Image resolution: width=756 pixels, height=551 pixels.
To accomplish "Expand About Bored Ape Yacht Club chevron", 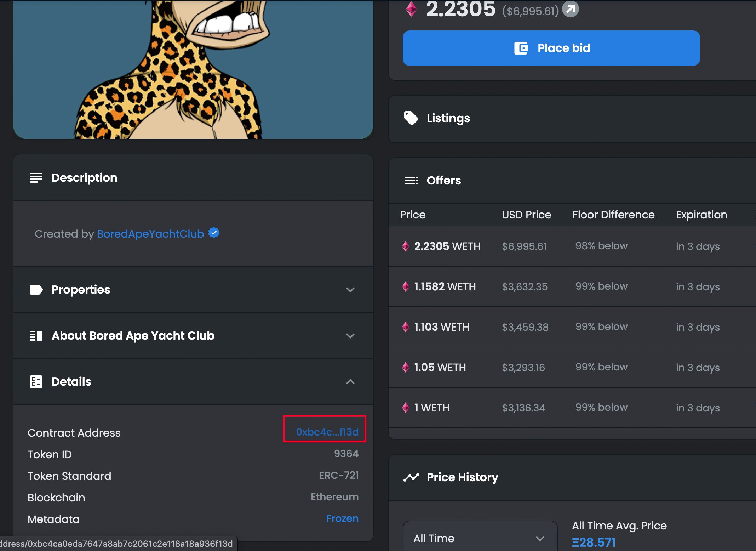I will 350,336.
